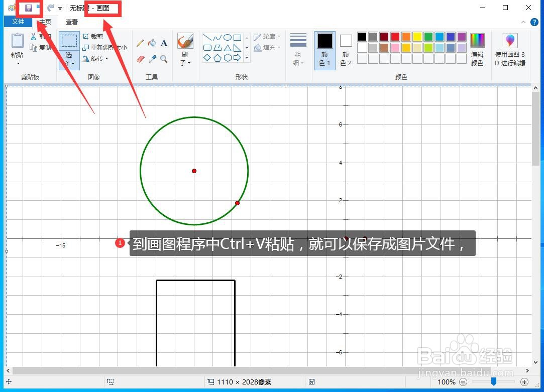This screenshot has width=544, height=392.
Task: Click the 重新调整大小 resize button
Action: tap(103, 47)
